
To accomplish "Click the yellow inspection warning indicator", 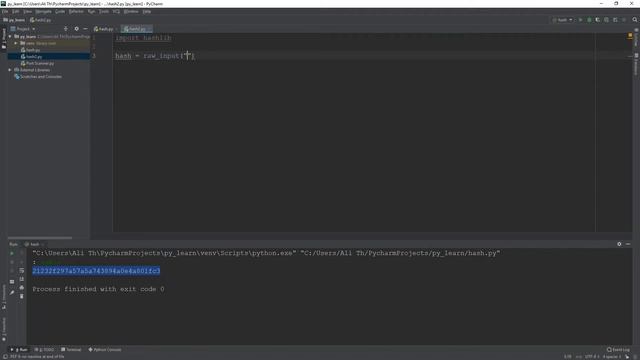I will point(630,36).
